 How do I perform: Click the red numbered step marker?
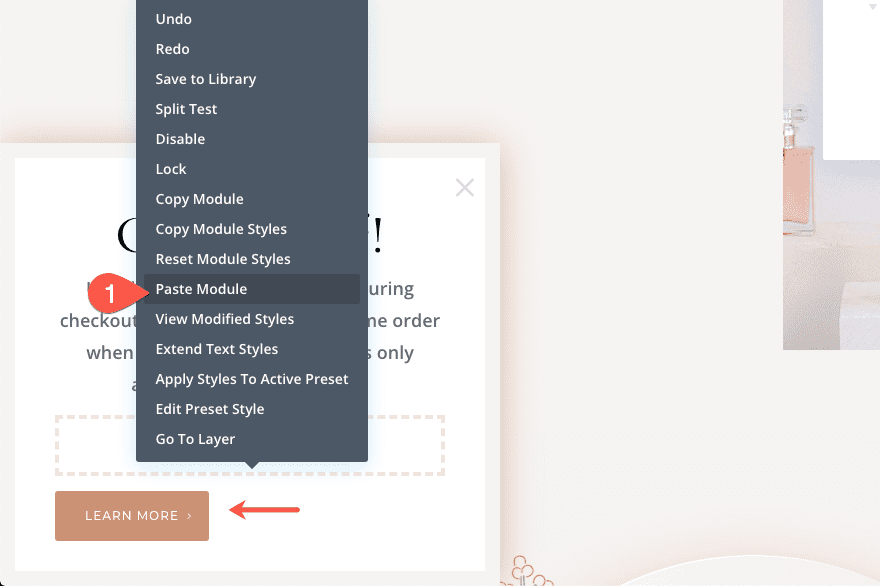click(x=113, y=294)
